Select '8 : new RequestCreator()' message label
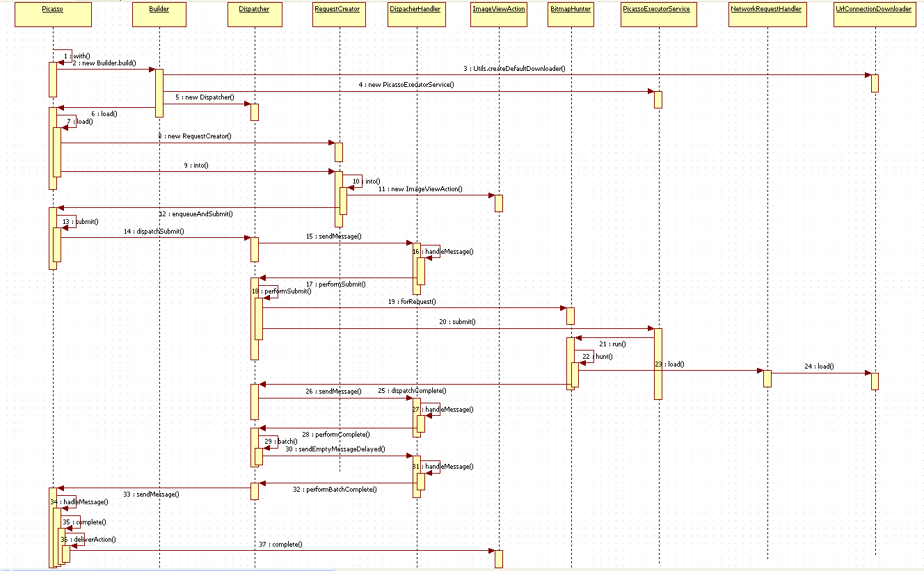This screenshot has width=924, height=571. [x=195, y=136]
